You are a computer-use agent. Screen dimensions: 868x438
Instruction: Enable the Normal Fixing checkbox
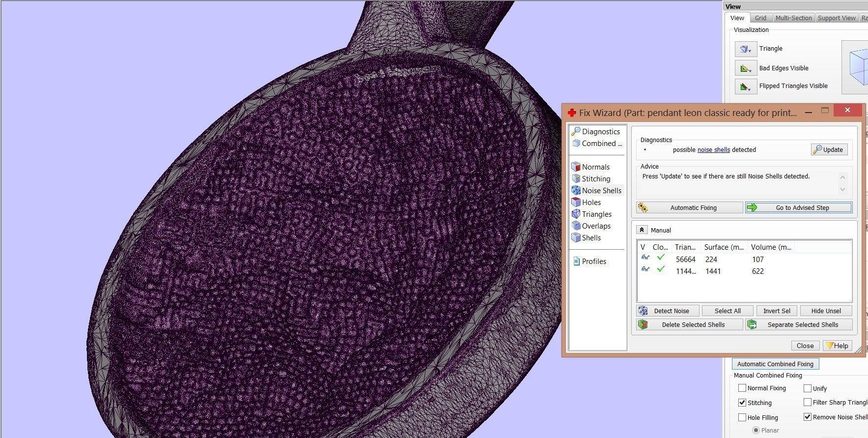coord(742,388)
